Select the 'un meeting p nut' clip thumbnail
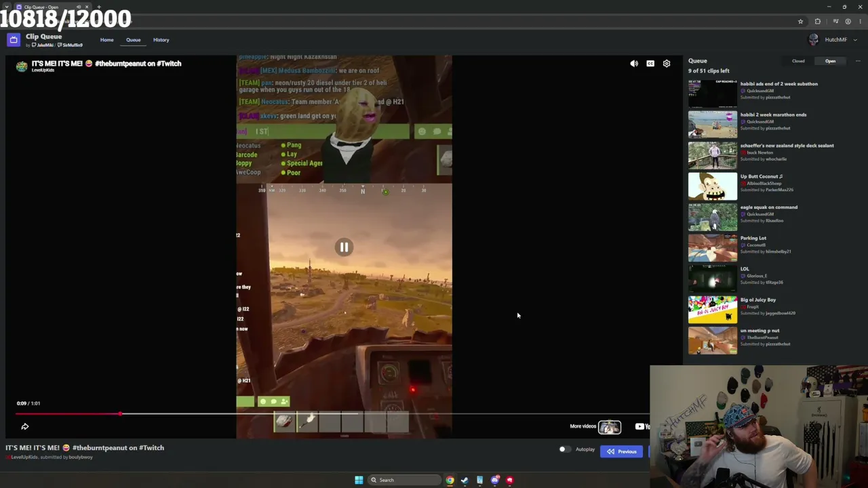 (713, 340)
